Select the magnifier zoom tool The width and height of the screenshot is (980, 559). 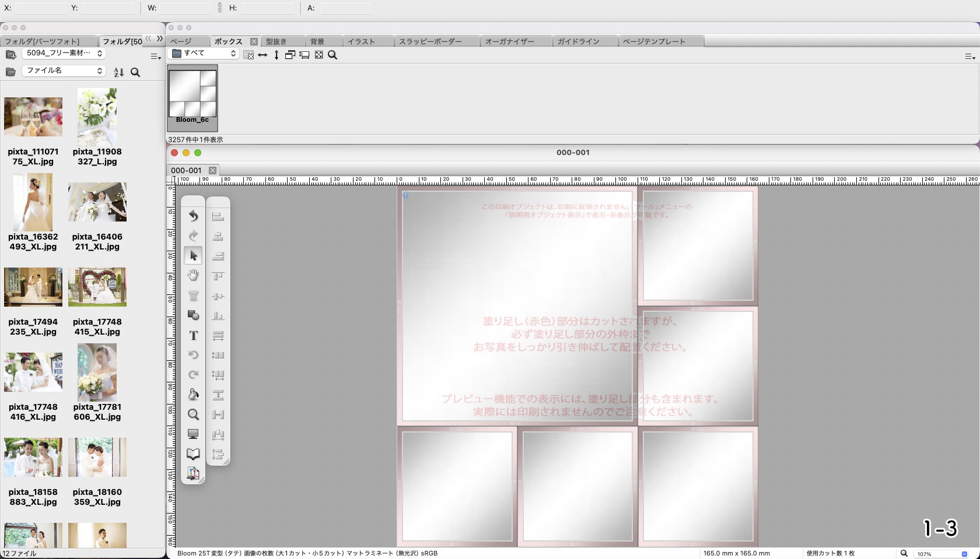(x=193, y=414)
